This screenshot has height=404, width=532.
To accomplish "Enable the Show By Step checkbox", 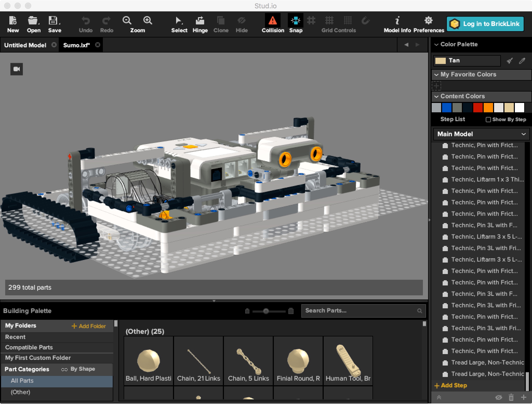I will tap(488, 120).
